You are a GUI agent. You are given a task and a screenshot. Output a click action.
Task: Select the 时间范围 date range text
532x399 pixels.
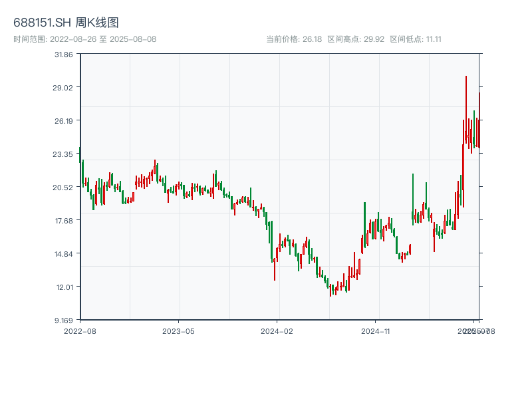pyautogui.click(x=84, y=39)
